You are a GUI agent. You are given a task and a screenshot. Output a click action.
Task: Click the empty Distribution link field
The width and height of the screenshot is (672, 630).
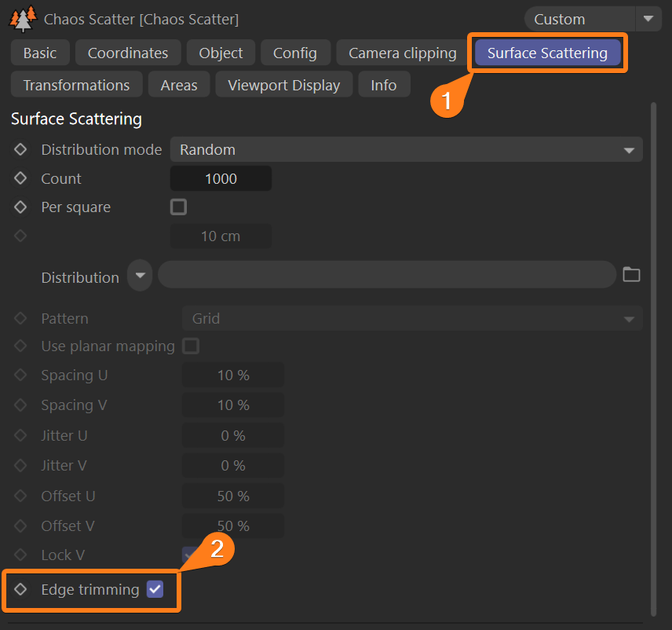point(387,274)
